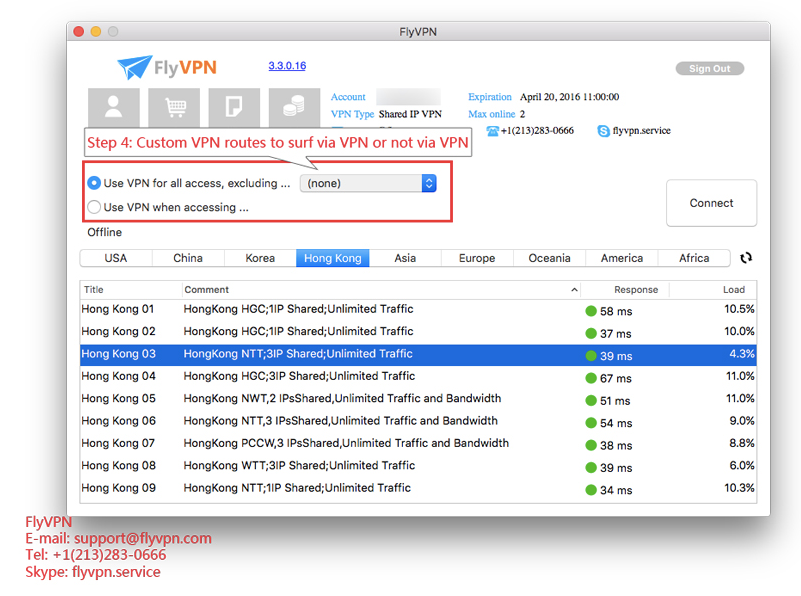Image resolution: width=801 pixels, height=596 pixels.
Task: Click the 67 ms response value
Action: pyautogui.click(x=616, y=378)
